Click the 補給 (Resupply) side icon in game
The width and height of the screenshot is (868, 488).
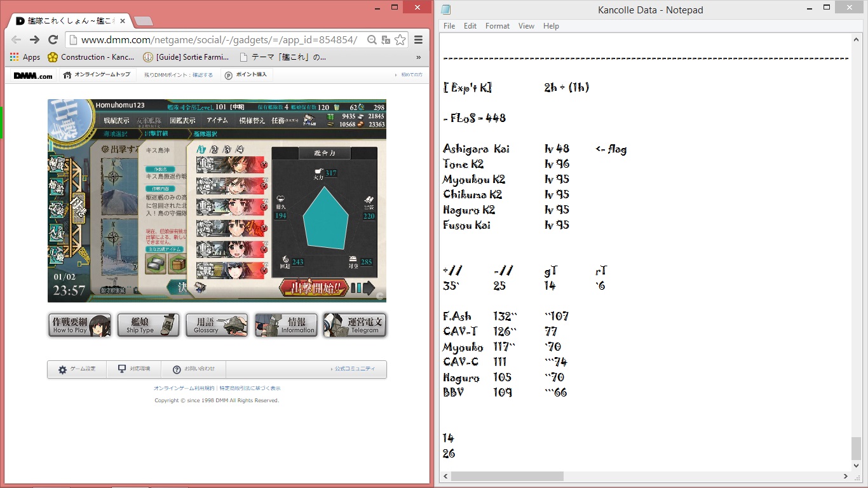click(56, 187)
